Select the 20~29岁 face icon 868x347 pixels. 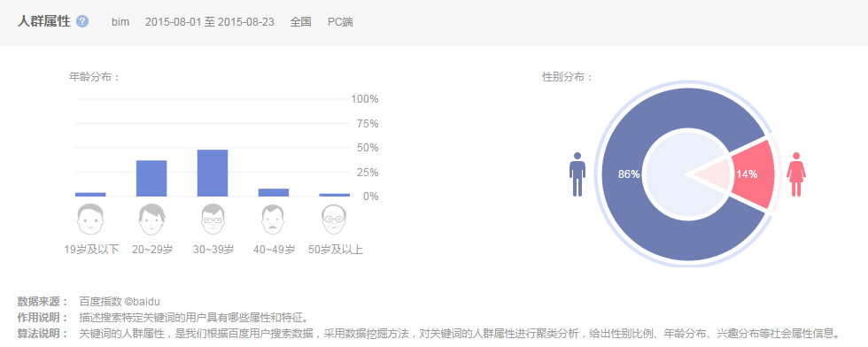coord(151,220)
